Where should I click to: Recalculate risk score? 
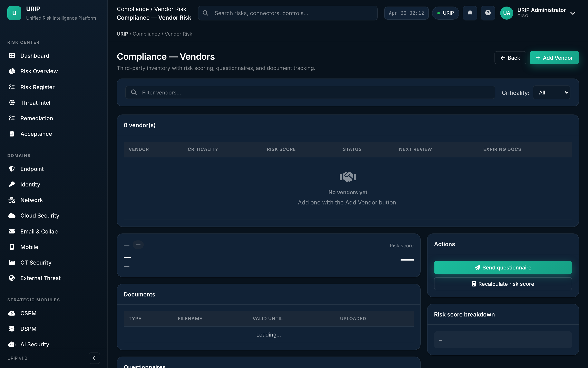503,284
